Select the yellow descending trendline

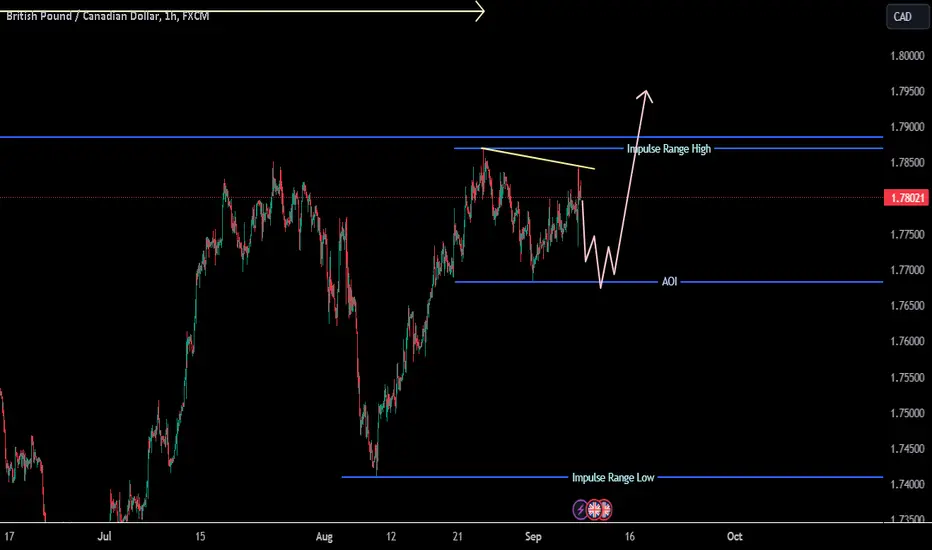click(x=538, y=159)
